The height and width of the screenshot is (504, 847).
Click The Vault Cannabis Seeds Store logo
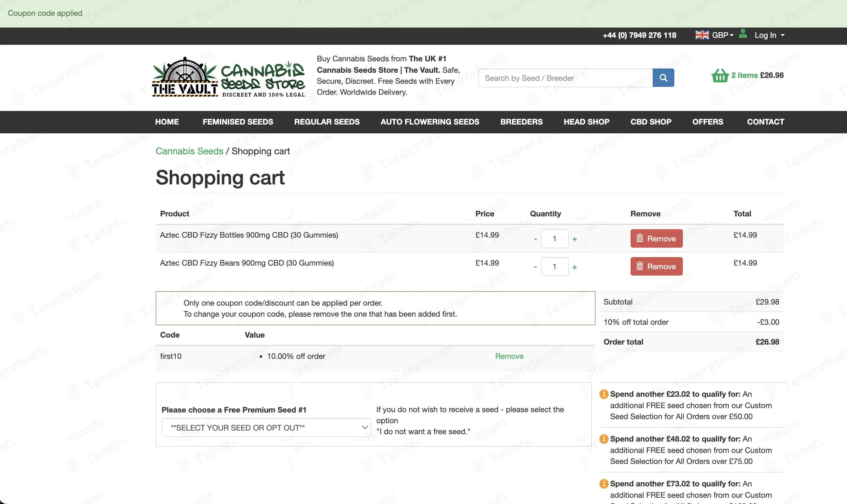(x=228, y=77)
